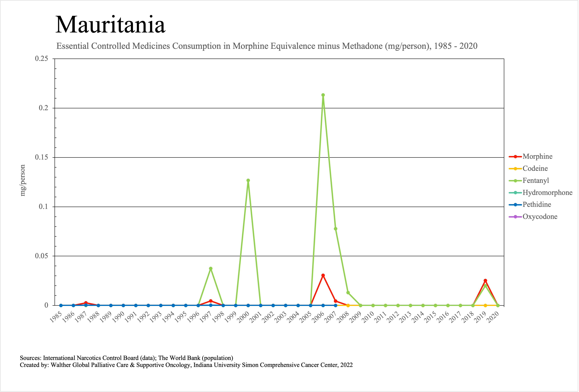The height and width of the screenshot is (392, 579).
Task: Click the mg/person y-axis label
Action: (23, 181)
